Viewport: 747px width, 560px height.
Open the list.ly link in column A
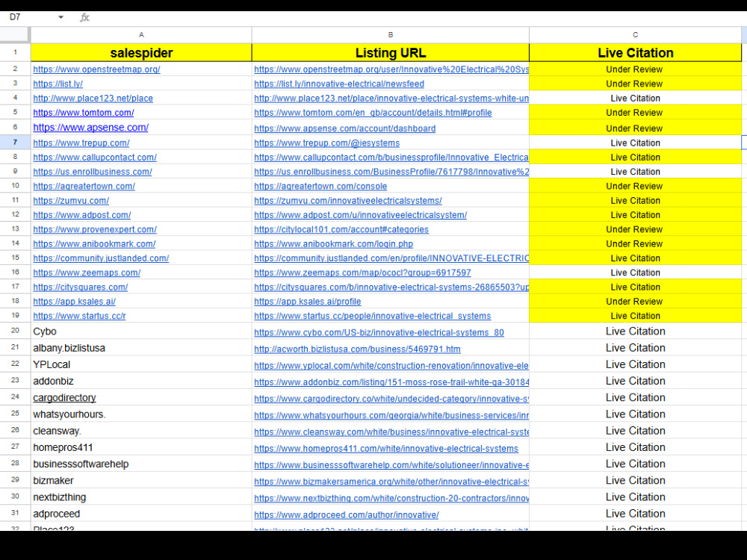[x=58, y=84]
